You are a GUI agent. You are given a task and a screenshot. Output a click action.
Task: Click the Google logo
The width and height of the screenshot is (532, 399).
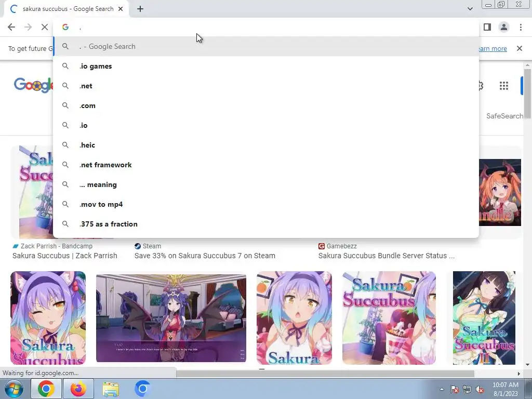(33, 85)
